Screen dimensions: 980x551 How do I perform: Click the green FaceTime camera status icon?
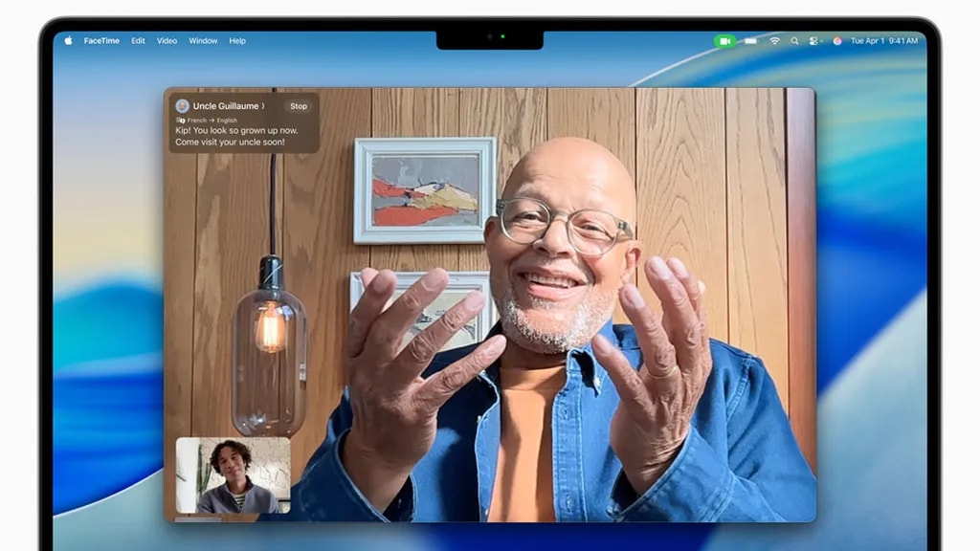click(724, 41)
